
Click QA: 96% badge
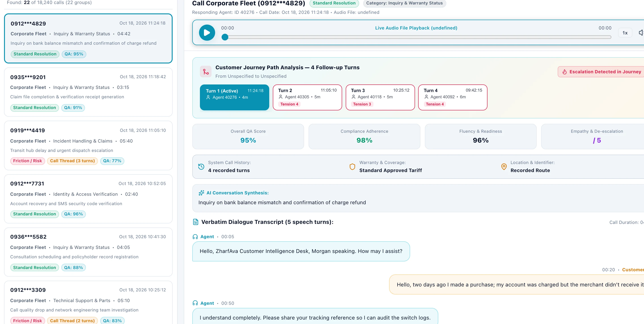tap(73, 214)
